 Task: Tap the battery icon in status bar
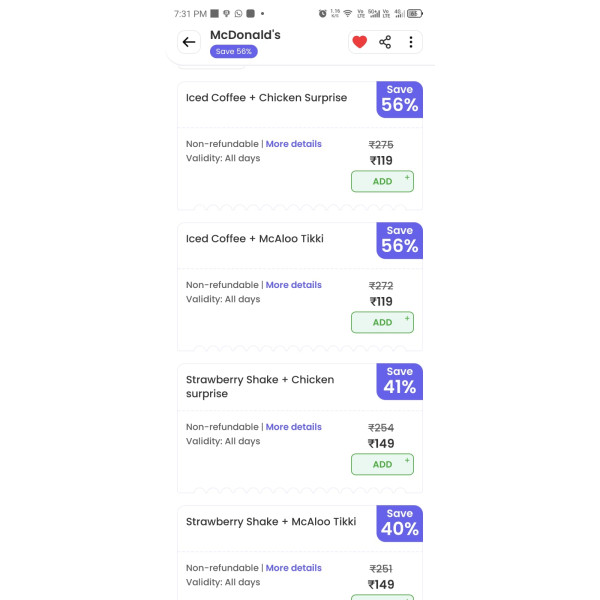pos(415,14)
